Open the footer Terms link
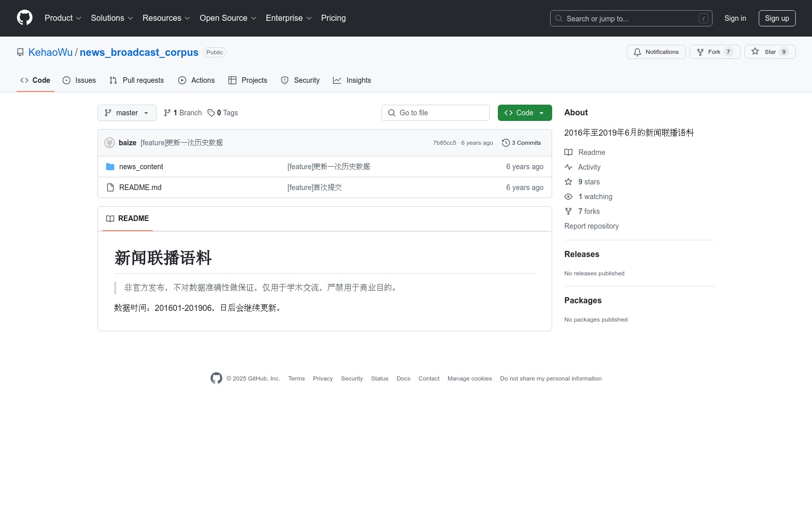The image size is (812, 508). click(296, 378)
